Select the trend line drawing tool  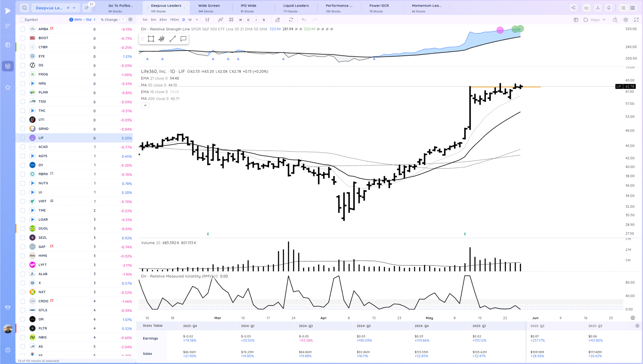[173, 39]
